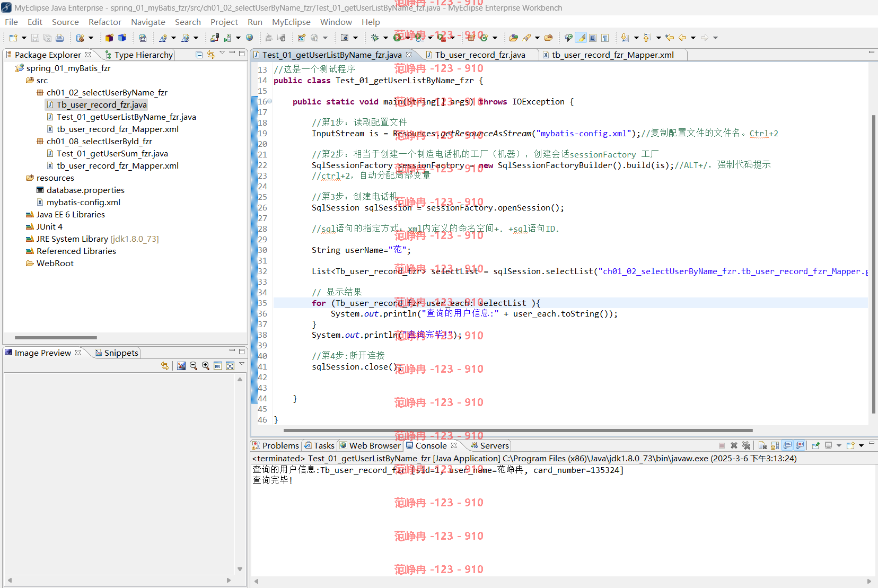Click the Next Annotation arrow icon

(625, 38)
